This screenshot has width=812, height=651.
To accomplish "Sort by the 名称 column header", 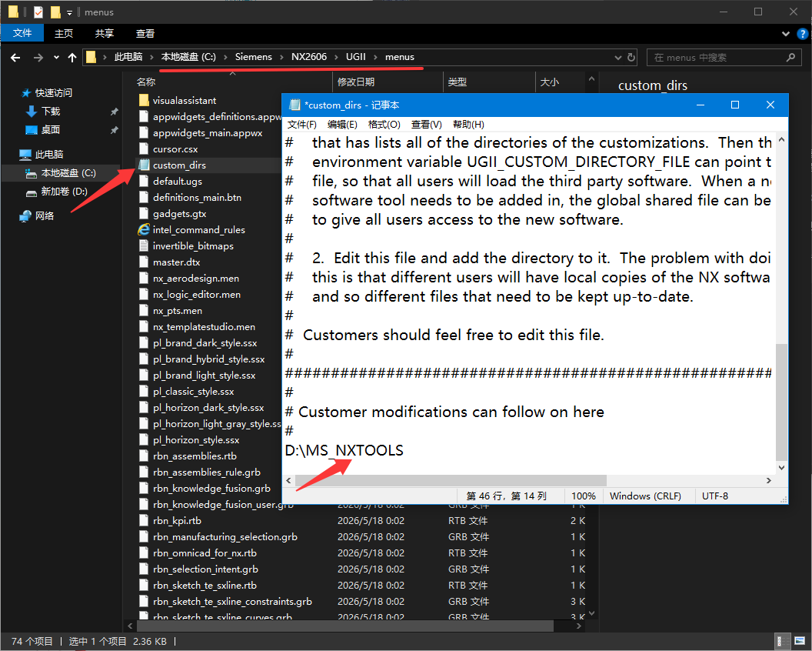I will pyautogui.click(x=147, y=82).
